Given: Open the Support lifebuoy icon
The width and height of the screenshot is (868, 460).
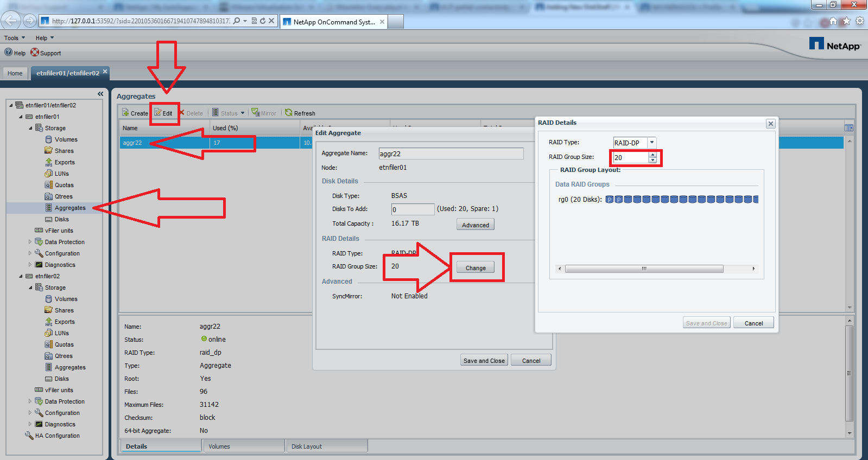Looking at the screenshot, I should click(x=35, y=53).
